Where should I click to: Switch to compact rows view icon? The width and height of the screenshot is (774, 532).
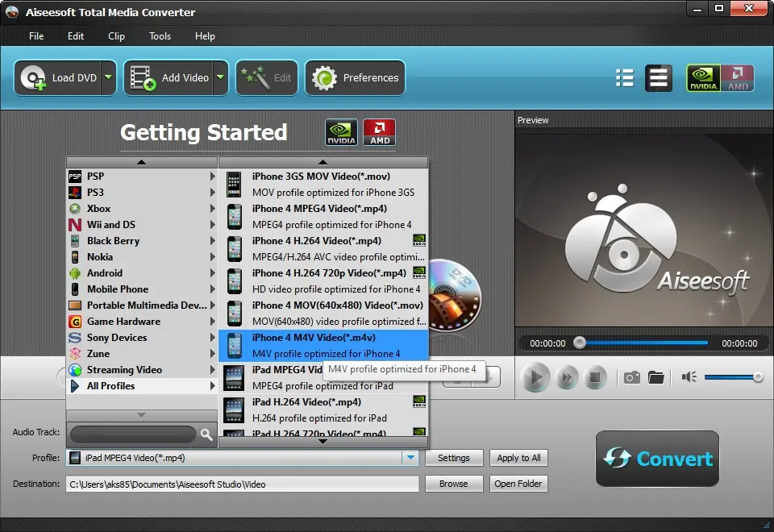tap(659, 78)
